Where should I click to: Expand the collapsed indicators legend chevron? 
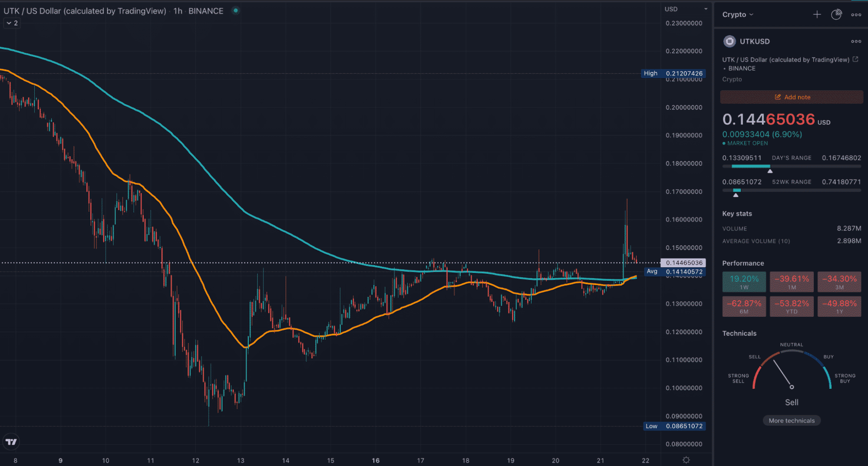pos(12,23)
